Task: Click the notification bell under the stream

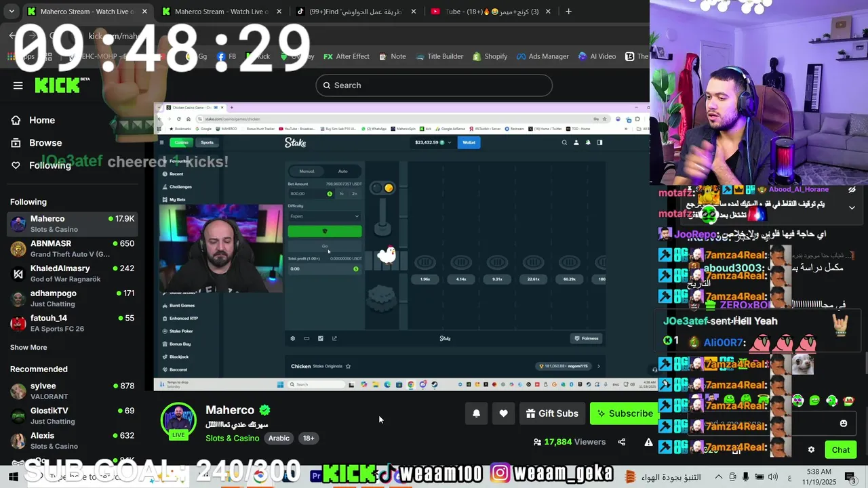Action: tap(476, 413)
